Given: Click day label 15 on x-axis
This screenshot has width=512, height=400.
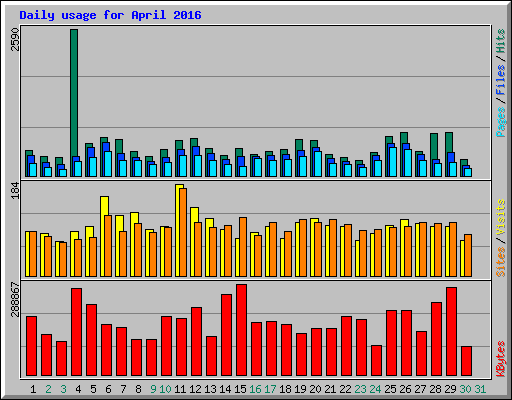Looking at the screenshot, I should [240, 389].
